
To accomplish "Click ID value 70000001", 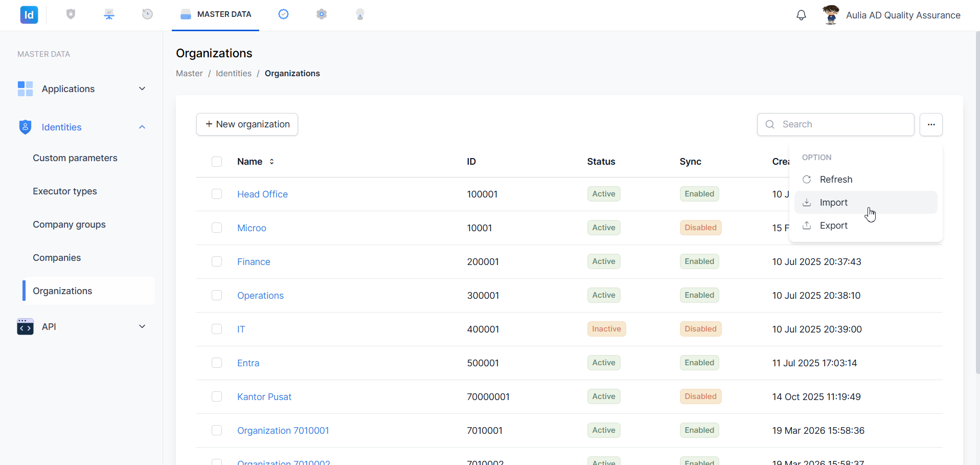I will [488, 397].
